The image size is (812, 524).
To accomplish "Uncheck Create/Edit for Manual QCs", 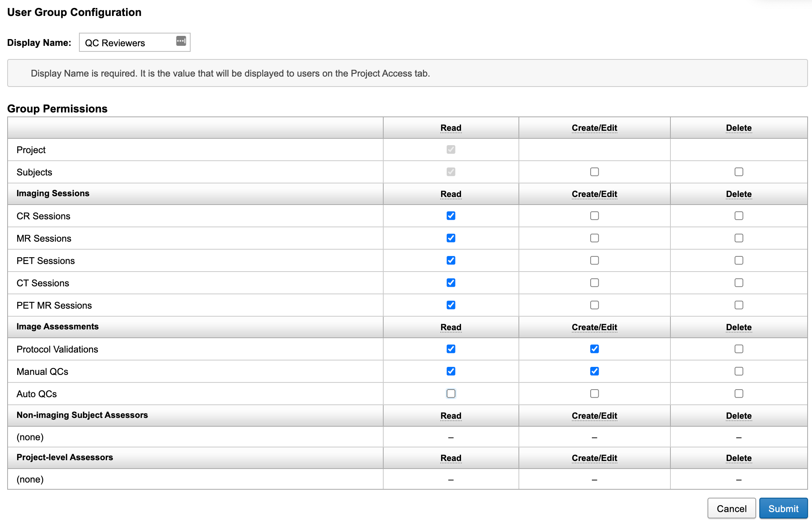I will pos(594,371).
